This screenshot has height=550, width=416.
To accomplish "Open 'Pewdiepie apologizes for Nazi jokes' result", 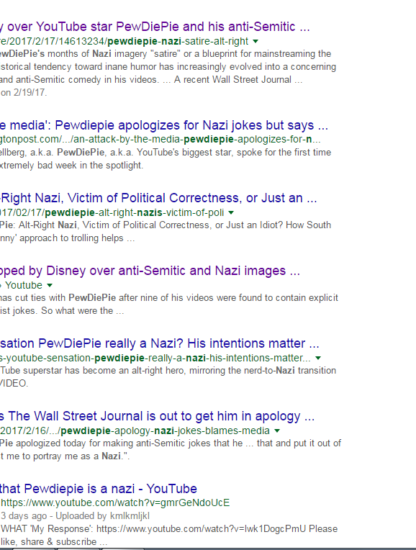I will 164,125.
